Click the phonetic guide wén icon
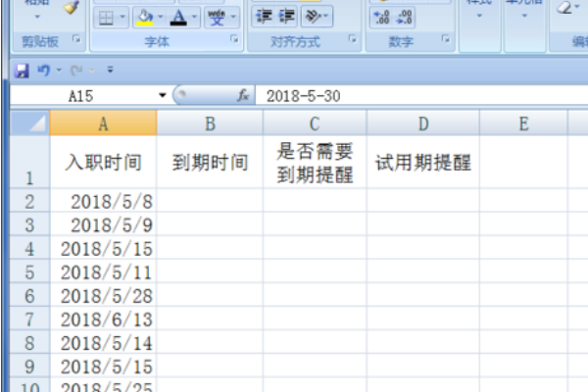The height and width of the screenshot is (392, 588). tap(217, 18)
